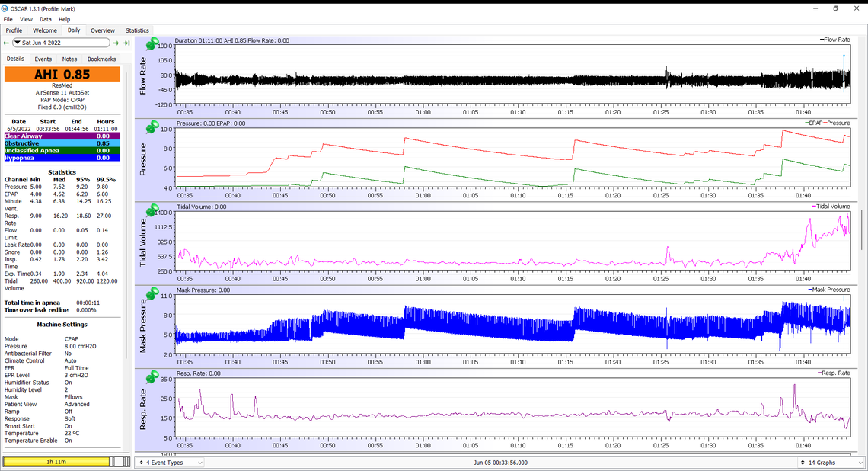Open the Statistics tab
Viewport: 868px width, 471px height.
(137, 30)
